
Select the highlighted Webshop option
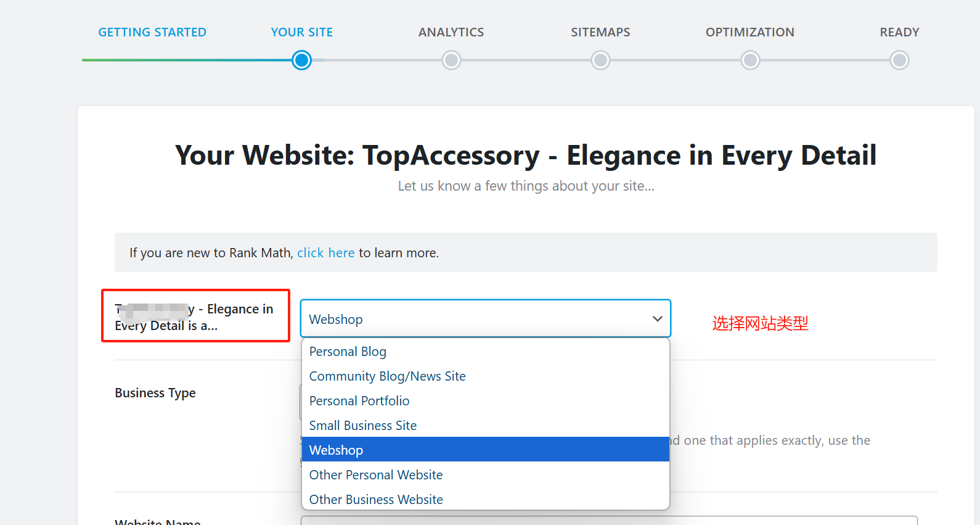(337, 450)
